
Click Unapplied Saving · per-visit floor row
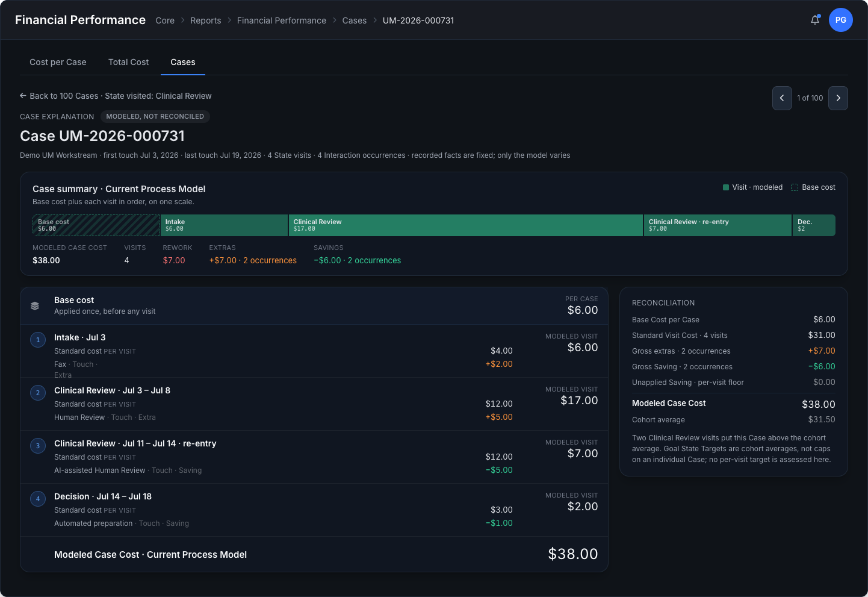[734, 382]
